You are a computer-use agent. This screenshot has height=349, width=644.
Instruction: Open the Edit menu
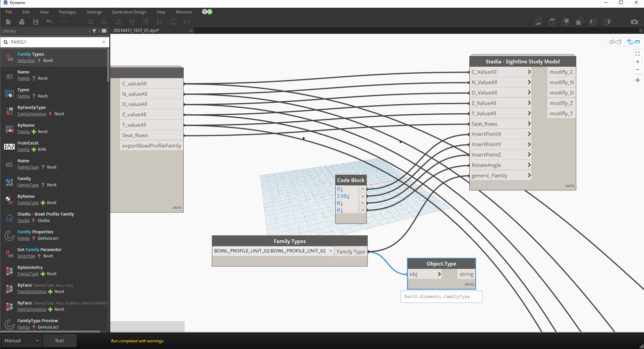point(26,12)
